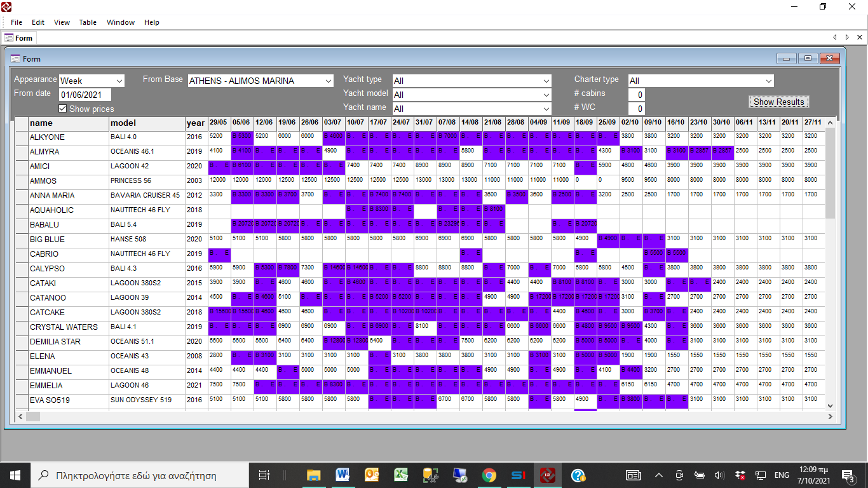This screenshot has width=868, height=488.
Task: Expand the Yacht type dropdown
Action: 546,81
